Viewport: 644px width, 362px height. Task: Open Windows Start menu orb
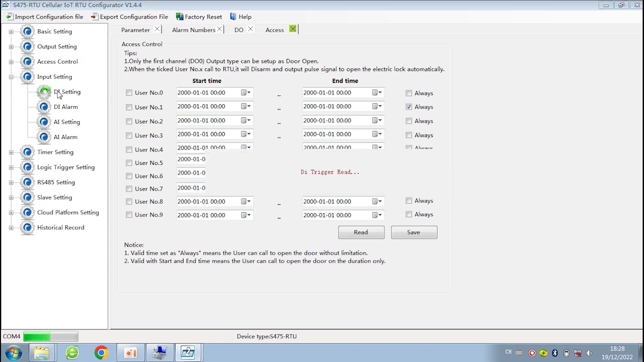pyautogui.click(x=14, y=352)
